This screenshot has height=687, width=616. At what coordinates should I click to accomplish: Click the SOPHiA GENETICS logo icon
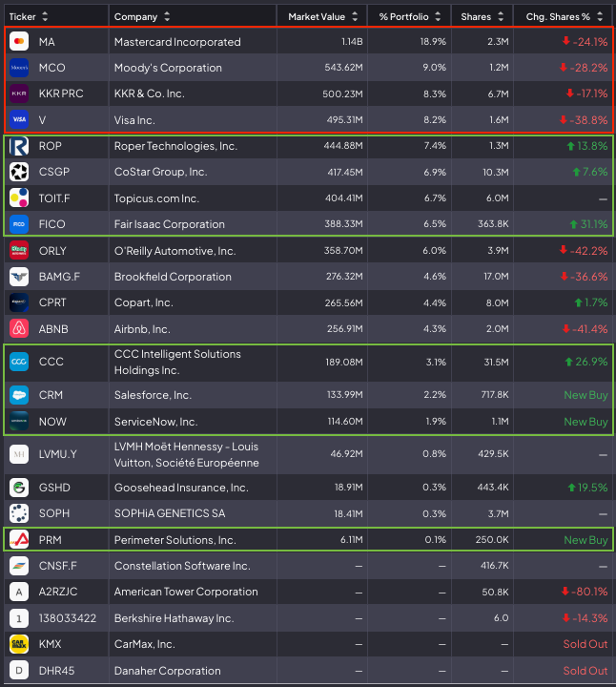click(19, 513)
